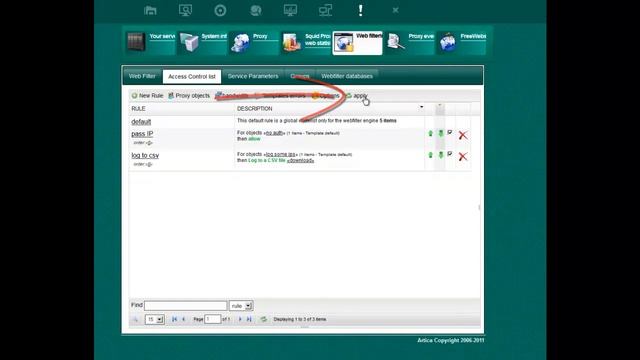This screenshot has width=640, height=360.
Task: Open the rows per page dropdown showing 15
Action: click(155, 319)
